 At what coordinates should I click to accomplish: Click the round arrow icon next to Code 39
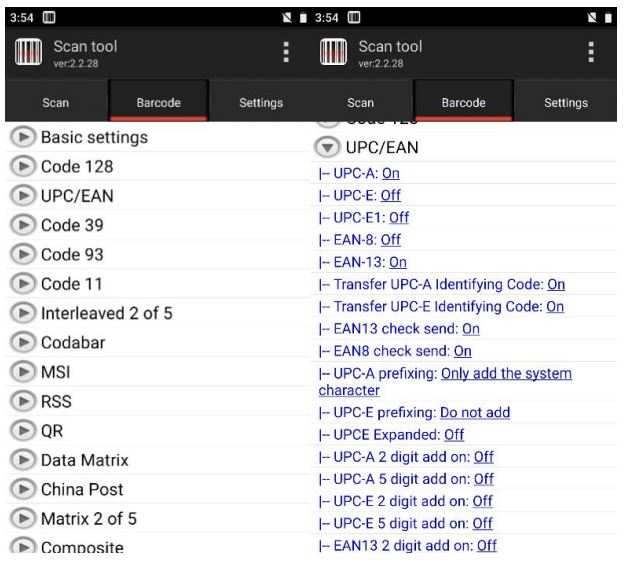[22, 225]
